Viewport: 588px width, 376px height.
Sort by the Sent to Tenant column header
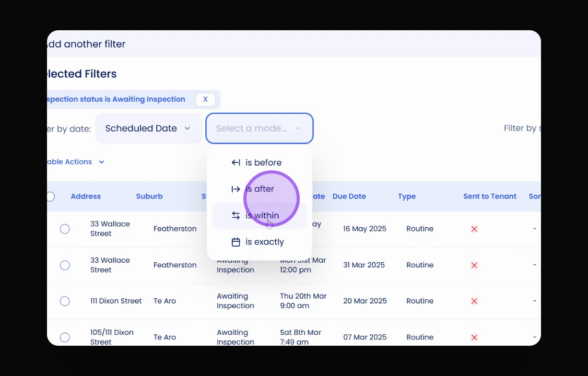[490, 196]
